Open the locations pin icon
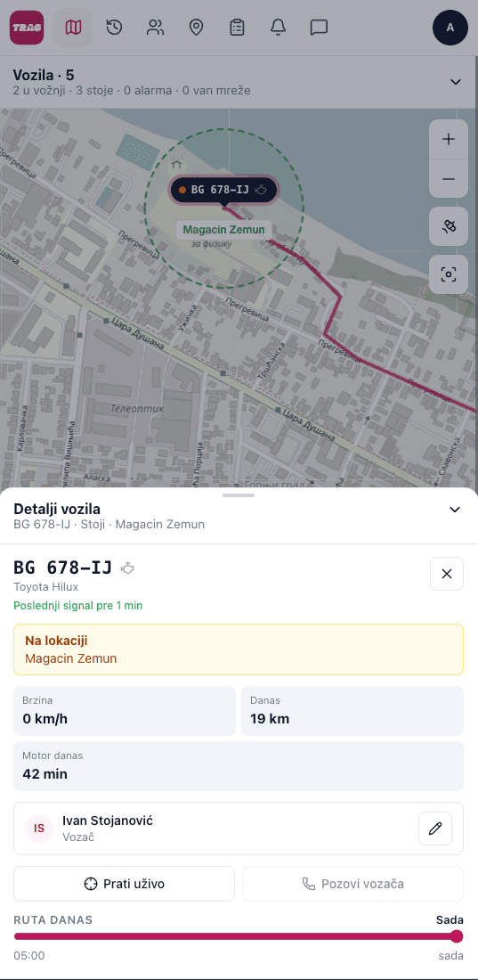Image resolution: width=478 pixels, height=980 pixels. 196,28
